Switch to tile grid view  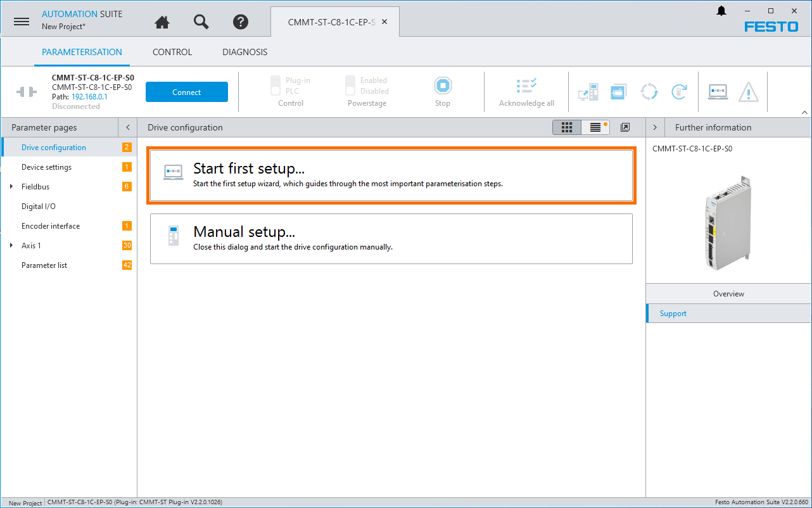pos(567,127)
